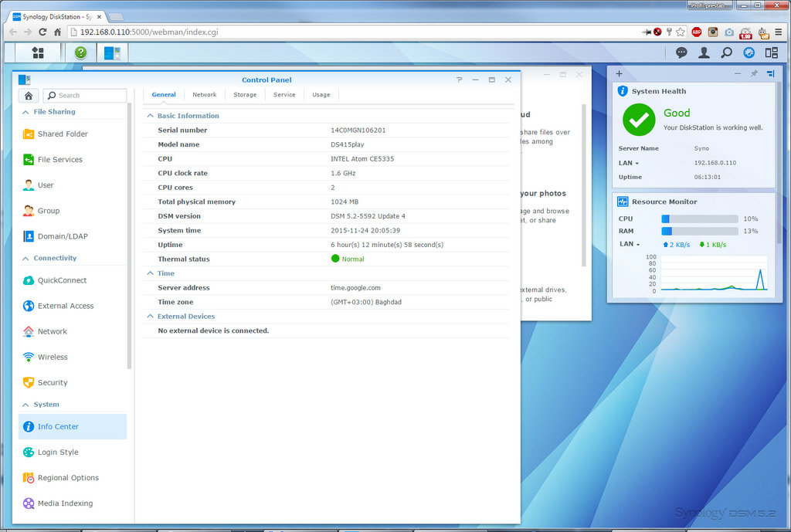791x532 pixels.
Task: Open the LAN dropdown in System Health
Action: (629, 163)
